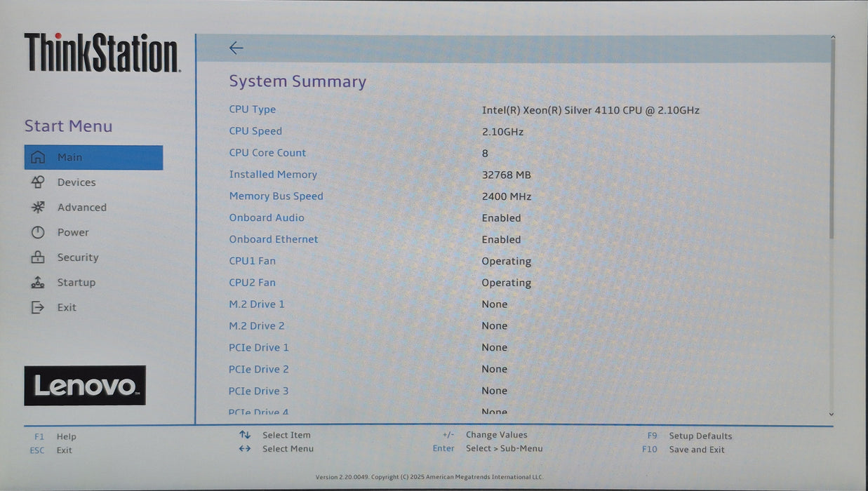Viewport: 868px width, 491px height.
Task: Click the Exit door icon
Action: [x=38, y=307]
